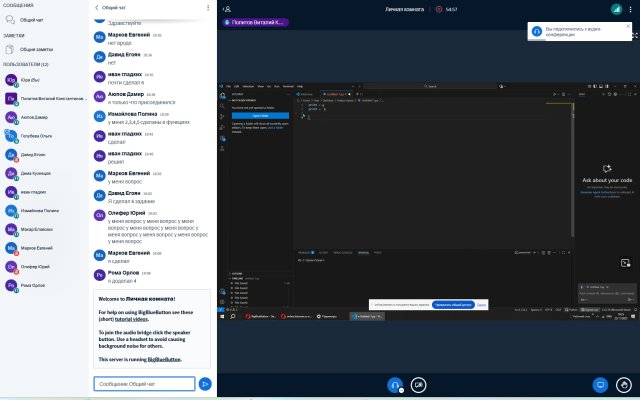Switch to the Welcome tab in VS Code

pyautogui.click(x=306, y=94)
